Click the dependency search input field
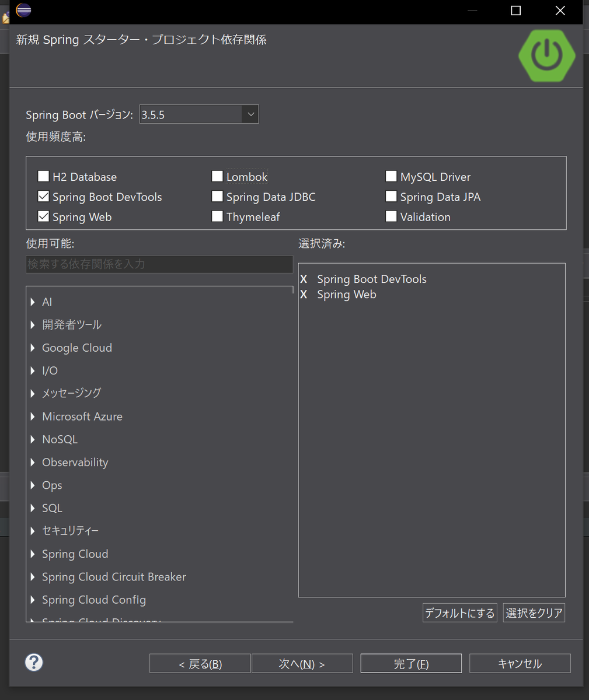 click(159, 264)
